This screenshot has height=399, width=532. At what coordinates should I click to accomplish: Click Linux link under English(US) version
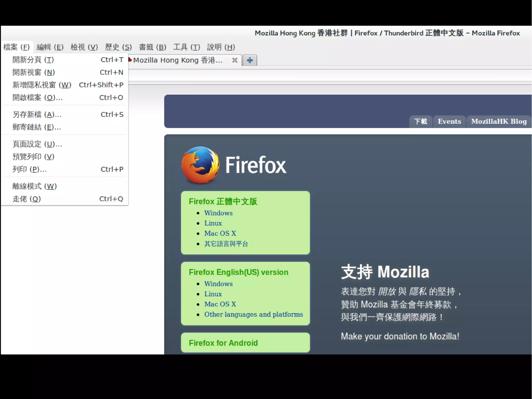[x=213, y=294]
